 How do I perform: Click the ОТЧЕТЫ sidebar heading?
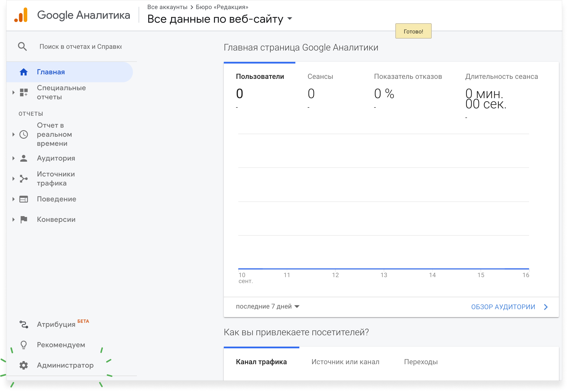(x=31, y=114)
